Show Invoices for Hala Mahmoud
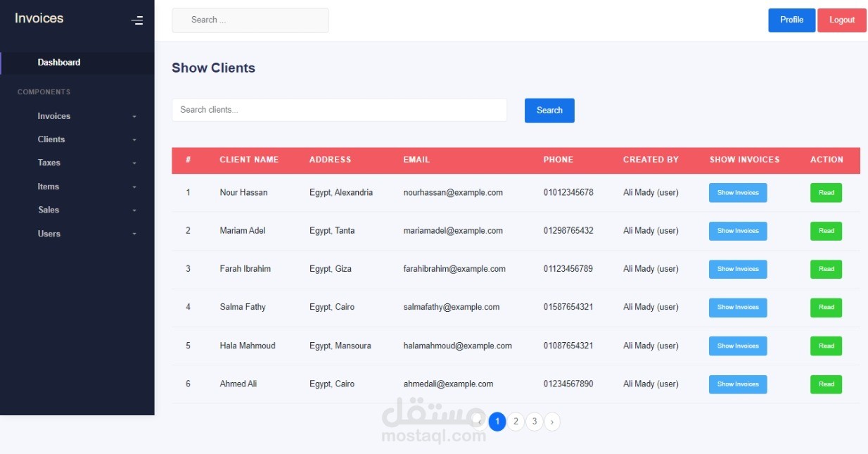 coord(737,346)
